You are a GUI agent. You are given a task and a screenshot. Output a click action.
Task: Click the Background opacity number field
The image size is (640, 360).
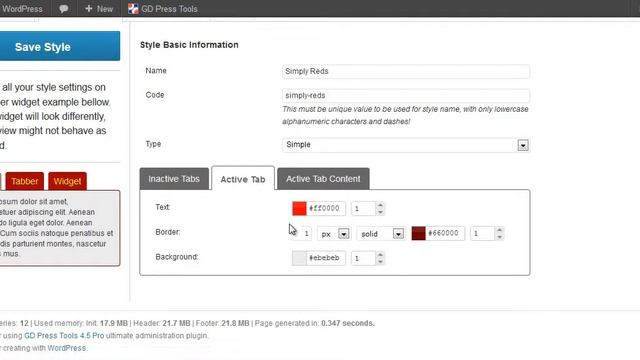pos(364,258)
